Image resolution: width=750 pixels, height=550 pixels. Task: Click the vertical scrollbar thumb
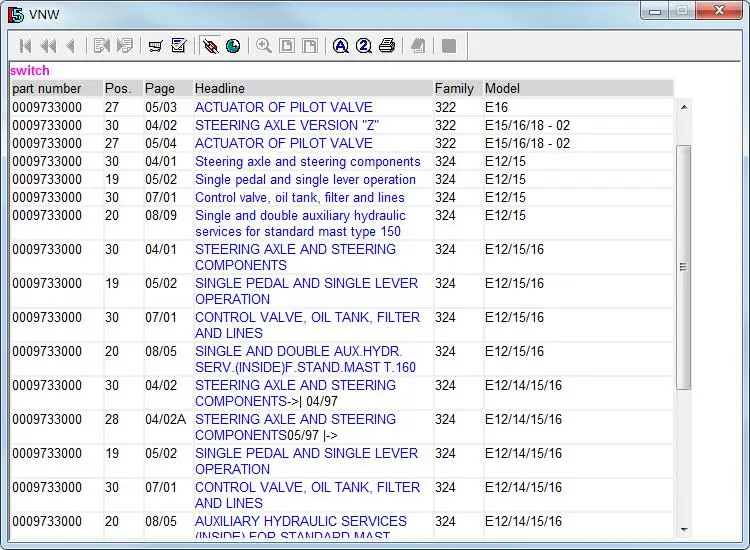[x=684, y=265]
